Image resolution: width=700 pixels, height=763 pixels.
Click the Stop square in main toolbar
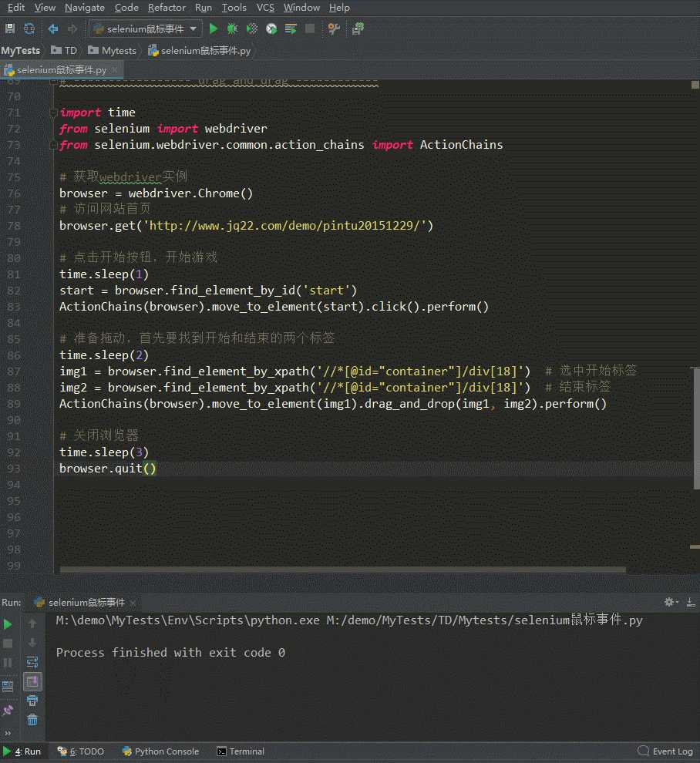coord(310,29)
